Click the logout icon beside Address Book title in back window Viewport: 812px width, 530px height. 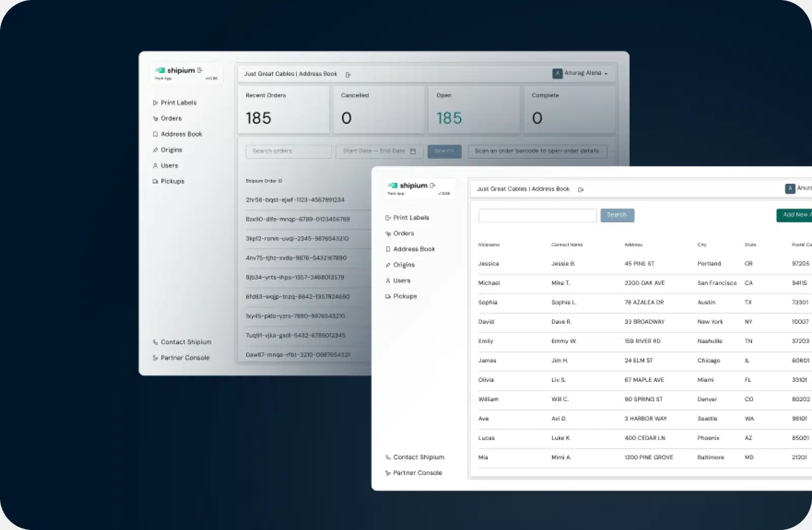click(348, 75)
